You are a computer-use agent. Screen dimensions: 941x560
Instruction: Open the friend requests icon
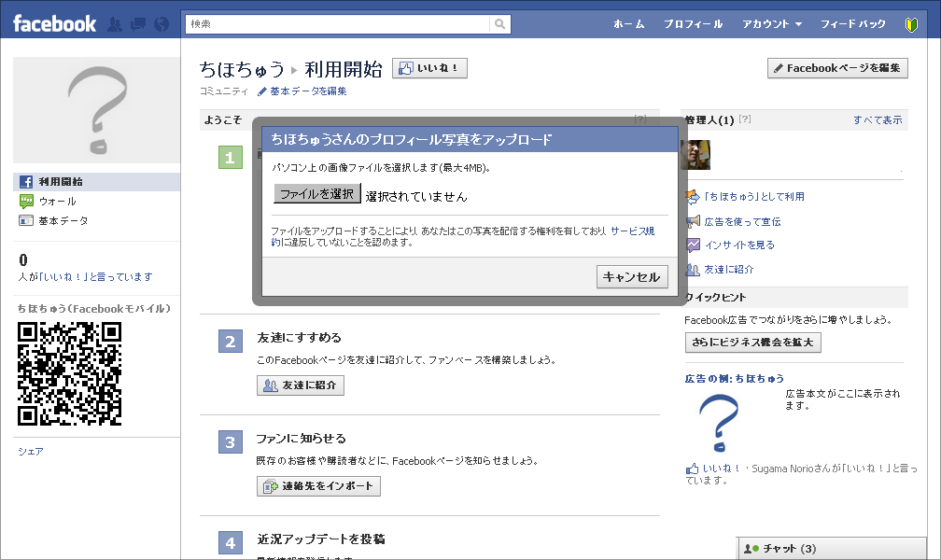click(x=115, y=24)
